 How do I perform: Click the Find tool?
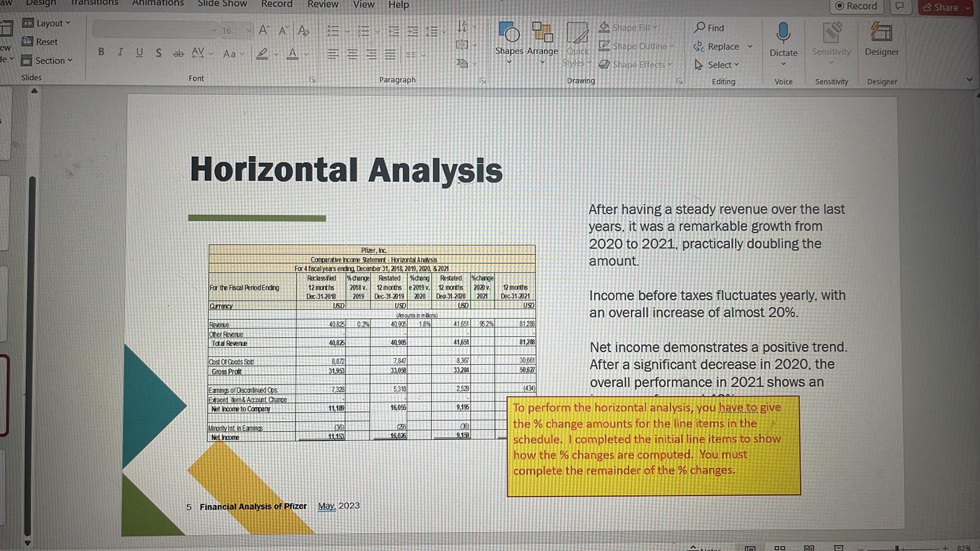709,28
